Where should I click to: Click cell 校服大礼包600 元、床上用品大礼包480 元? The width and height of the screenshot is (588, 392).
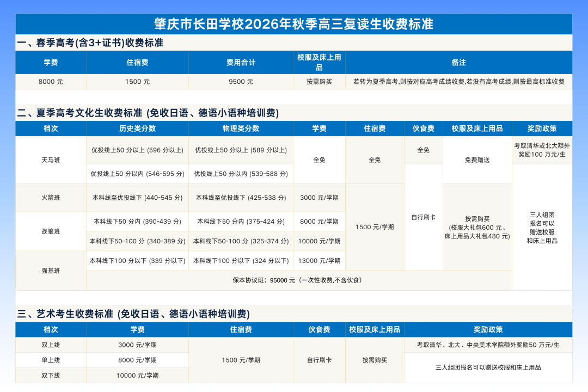click(x=477, y=227)
